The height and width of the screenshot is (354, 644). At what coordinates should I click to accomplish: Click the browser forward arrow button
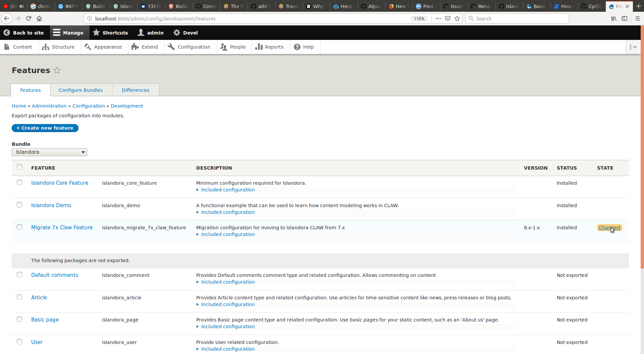18,18
